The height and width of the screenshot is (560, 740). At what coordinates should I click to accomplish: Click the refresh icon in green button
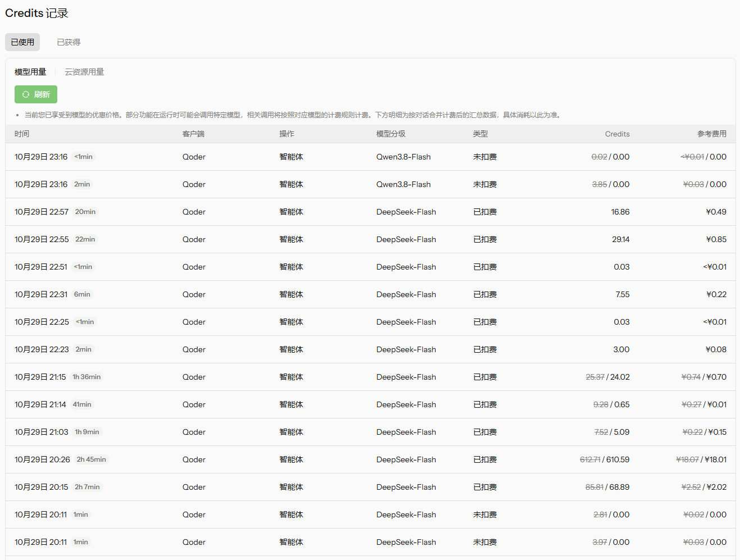[26, 94]
